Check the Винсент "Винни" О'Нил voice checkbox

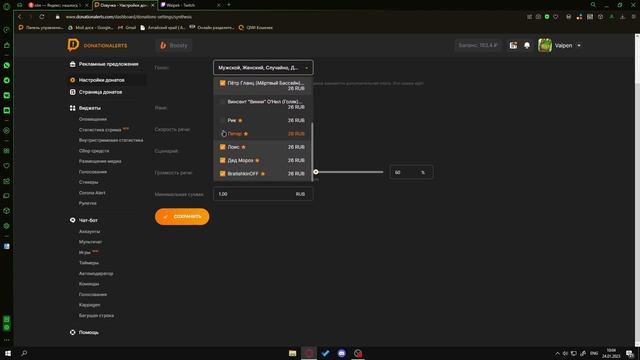222,102
